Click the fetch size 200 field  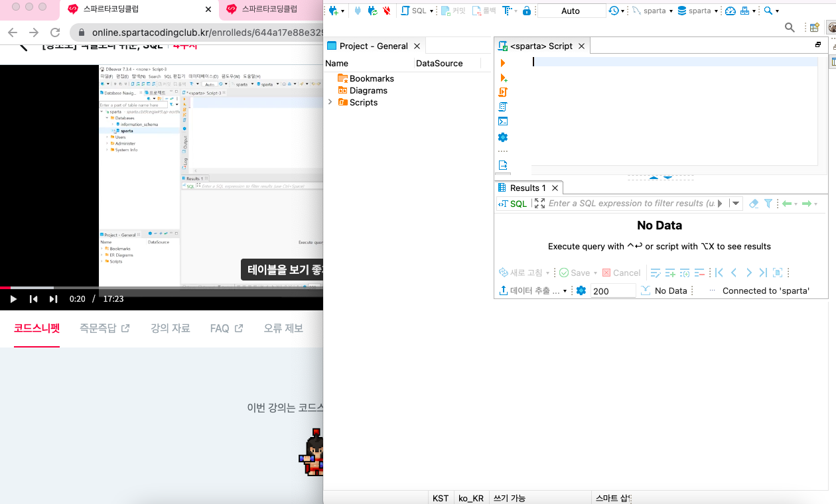tap(613, 290)
